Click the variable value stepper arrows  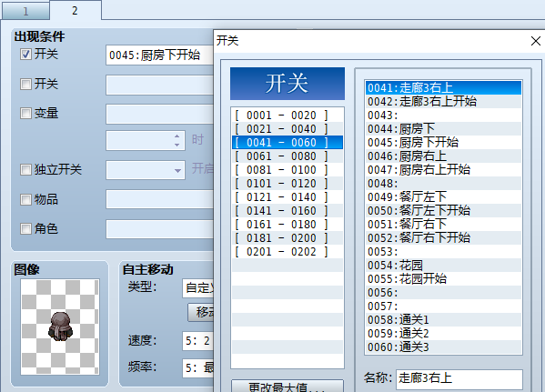click(177, 140)
